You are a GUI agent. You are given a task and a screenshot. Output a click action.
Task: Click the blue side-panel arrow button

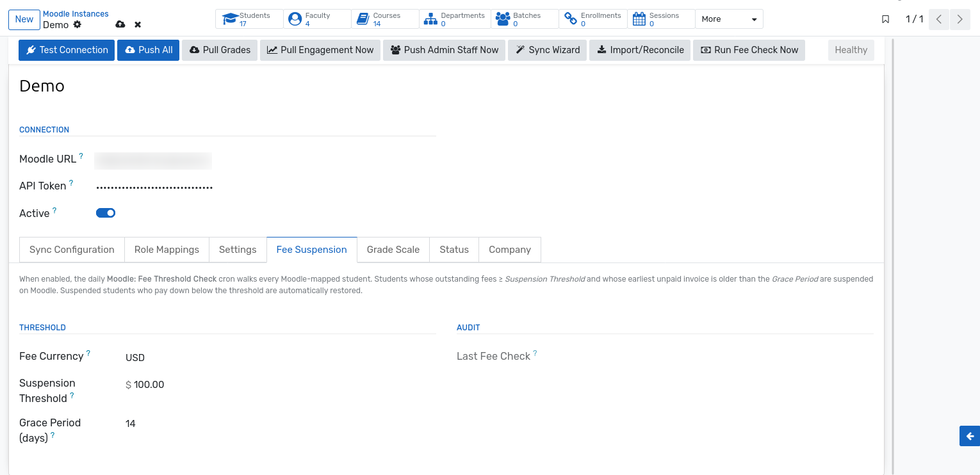[x=970, y=436]
